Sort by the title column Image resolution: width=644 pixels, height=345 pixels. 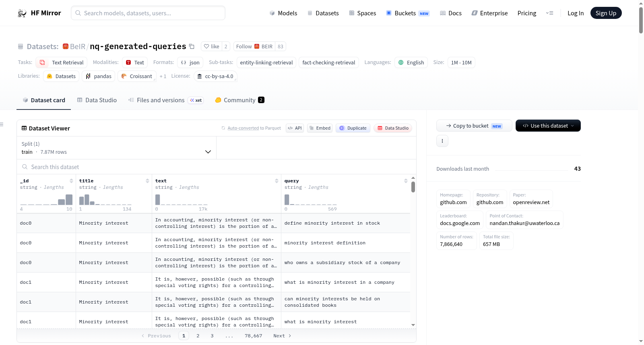147,181
